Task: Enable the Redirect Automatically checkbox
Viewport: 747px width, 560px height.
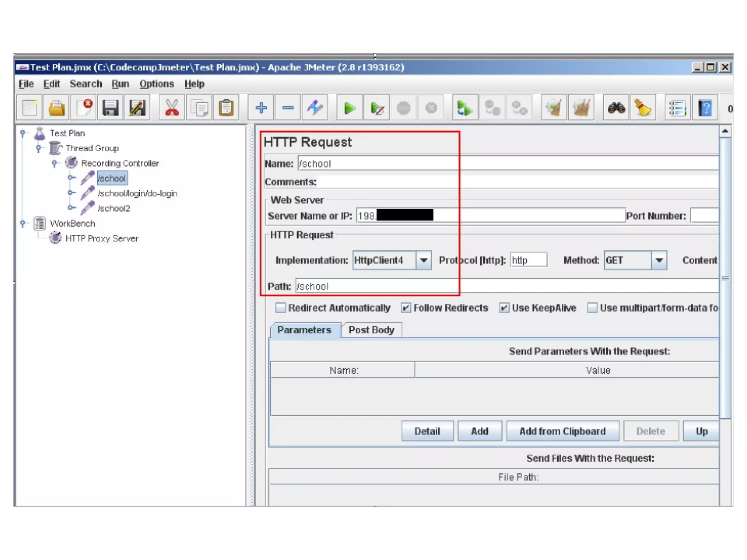Action: (280, 308)
